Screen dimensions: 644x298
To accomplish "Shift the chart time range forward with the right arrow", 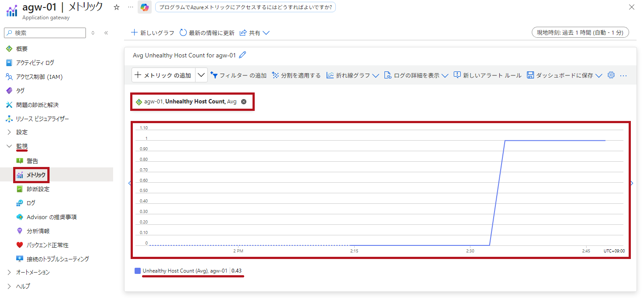I will point(632,183).
